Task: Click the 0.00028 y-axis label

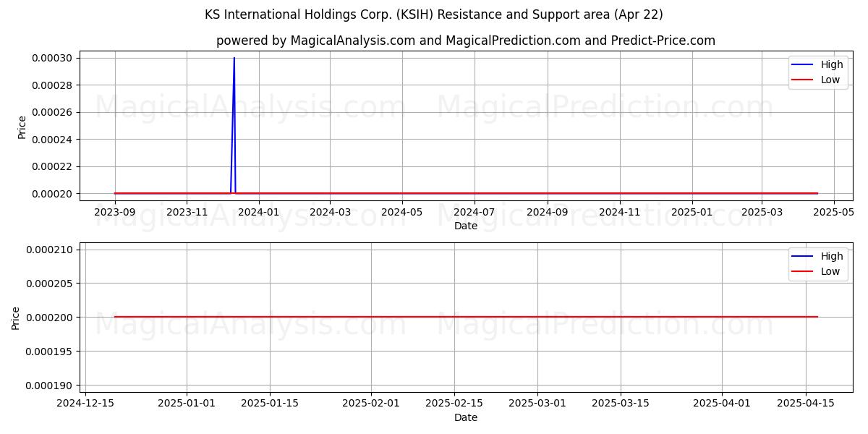Action: pyautogui.click(x=54, y=85)
